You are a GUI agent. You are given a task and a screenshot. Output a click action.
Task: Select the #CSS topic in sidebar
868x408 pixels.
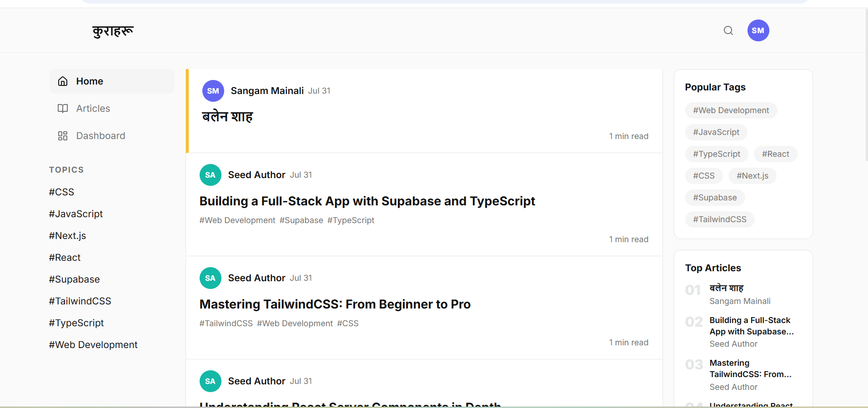point(61,192)
